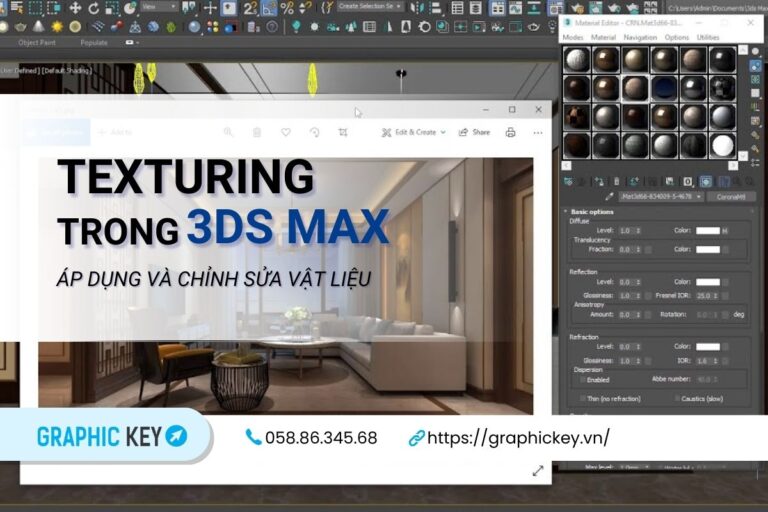Switch to the Object Paint ribbon tab
The image size is (768, 512).
[37, 43]
